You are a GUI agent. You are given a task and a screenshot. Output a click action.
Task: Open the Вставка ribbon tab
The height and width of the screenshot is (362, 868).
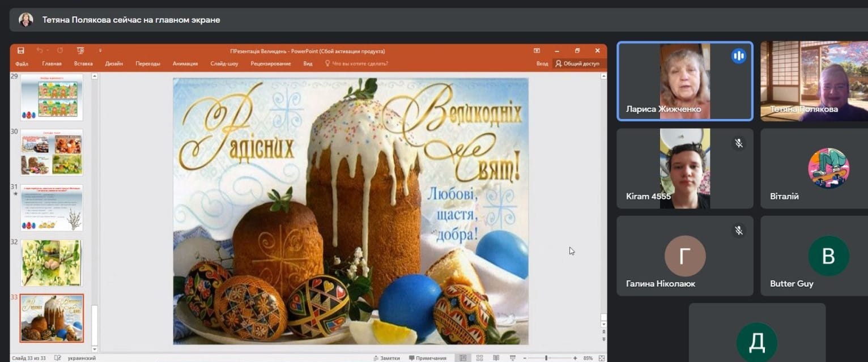[x=83, y=63]
